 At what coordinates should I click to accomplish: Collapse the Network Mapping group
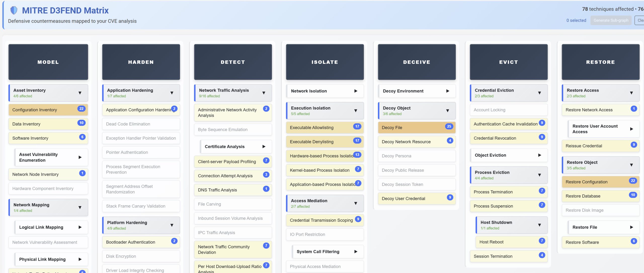click(48, 207)
